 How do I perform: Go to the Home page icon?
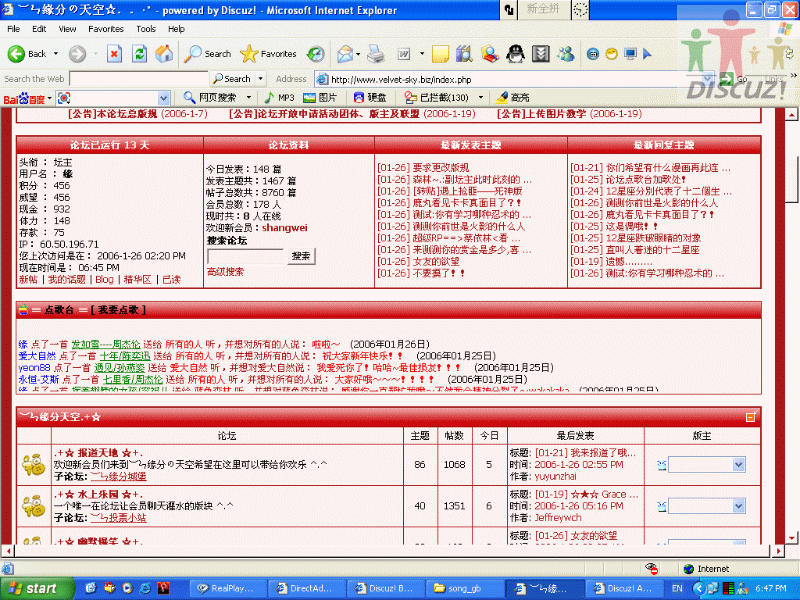pyautogui.click(x=164, y=54)
